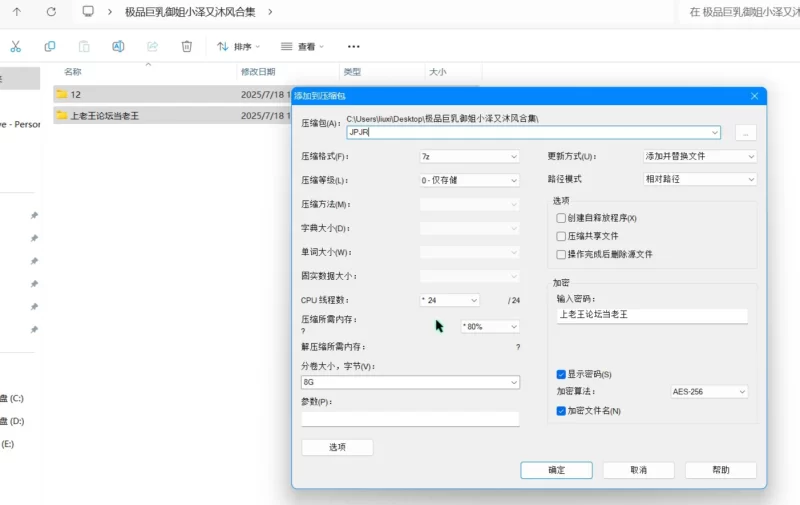Open the memory usage 80% dropdown
Viewport: 800px width, 505px height.
click(490, 326)
